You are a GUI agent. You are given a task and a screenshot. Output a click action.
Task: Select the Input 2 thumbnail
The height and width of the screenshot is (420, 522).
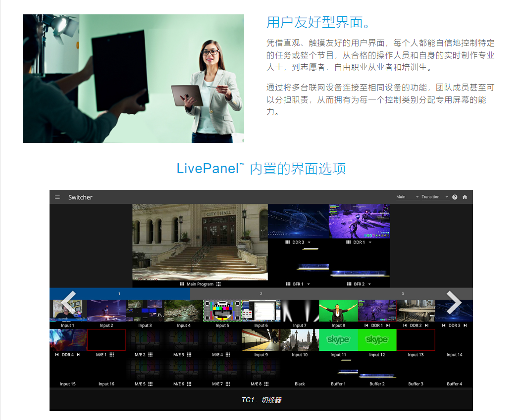point(106,311)
